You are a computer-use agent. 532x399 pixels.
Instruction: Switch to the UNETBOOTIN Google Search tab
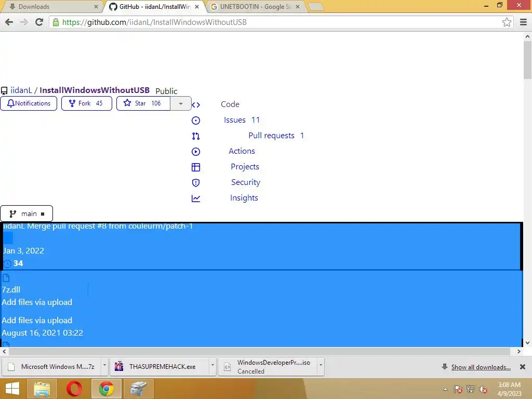coord(255,7)
